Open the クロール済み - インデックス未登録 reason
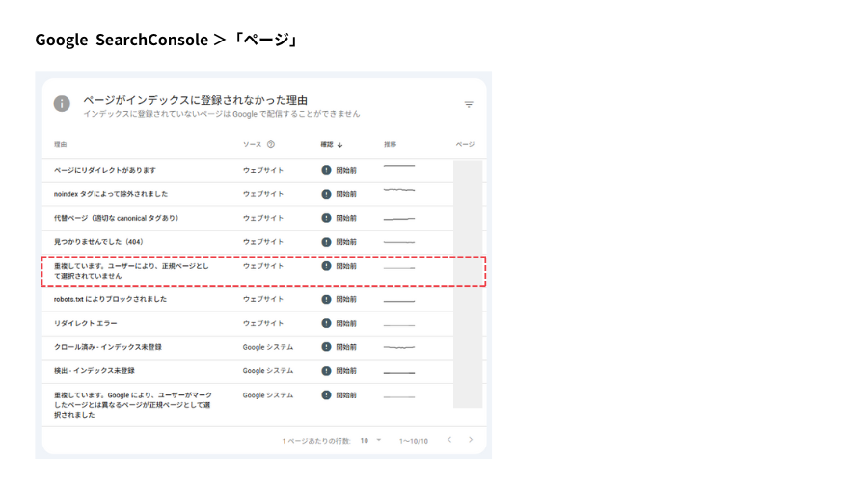This screenshot has width=868, height=488. pos(107,347)
